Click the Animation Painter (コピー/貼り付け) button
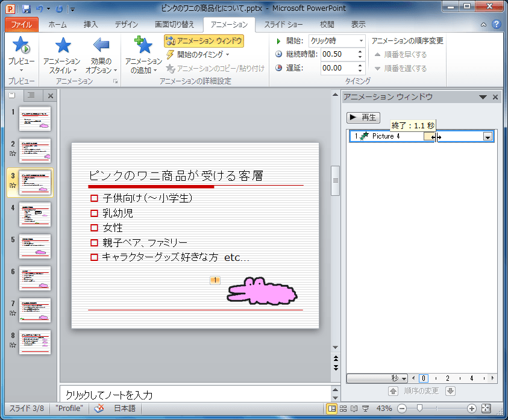Viewport: 508px width, 420px height. [x=215, y=68]
